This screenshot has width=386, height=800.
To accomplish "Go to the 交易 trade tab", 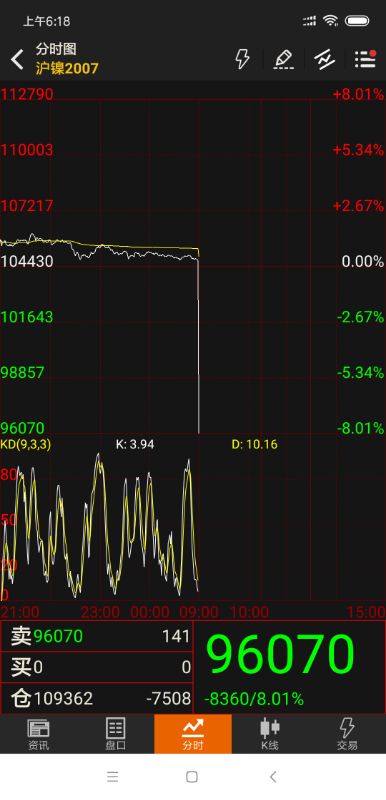I will [x=347, y=734].
